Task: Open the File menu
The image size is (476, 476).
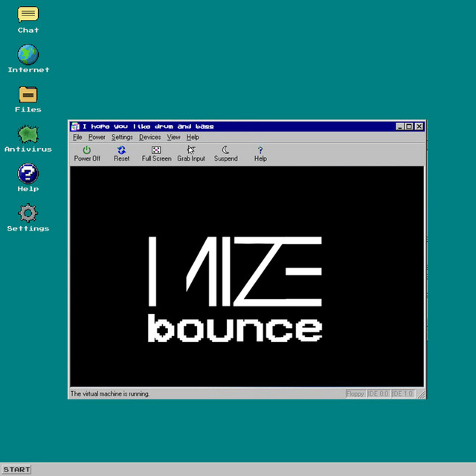Action: [x=77, y=137]
